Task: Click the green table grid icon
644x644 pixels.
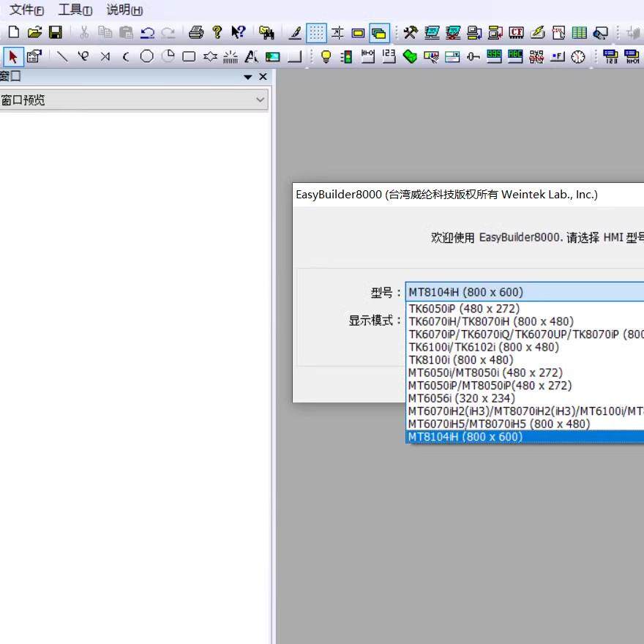Action: 579,32
